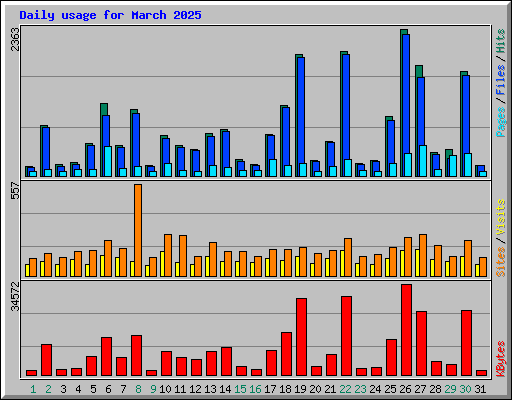Click the day 15 label on the x-axis
Screen dimensions: 512x400
[240, 389]
